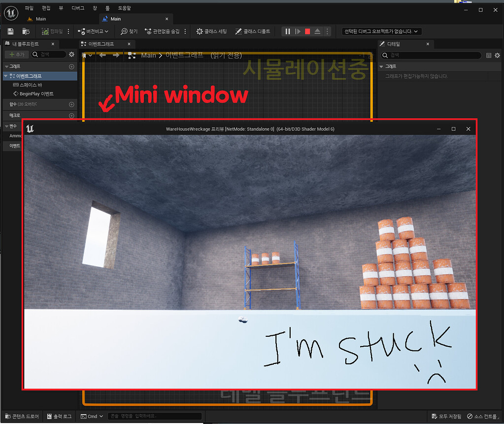Click the Compile (컴파일) button
The image size is (504, 424).
(x=52, y=31)
